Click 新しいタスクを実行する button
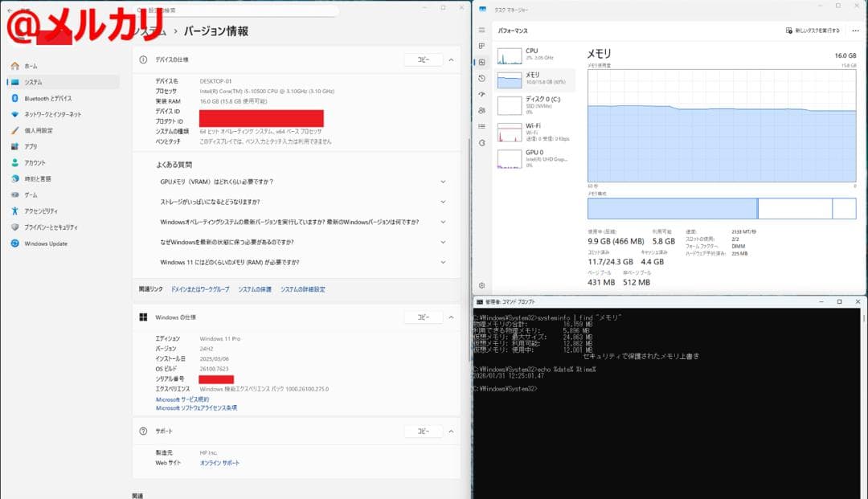 pos(813,31)
